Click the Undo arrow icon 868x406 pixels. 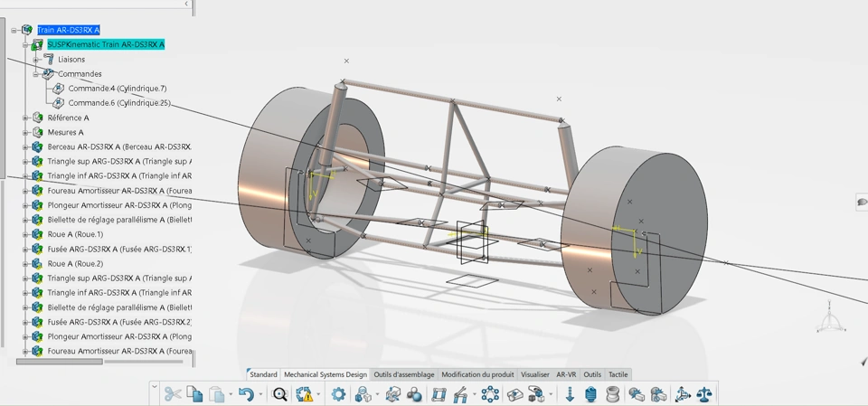pos(246,394)
